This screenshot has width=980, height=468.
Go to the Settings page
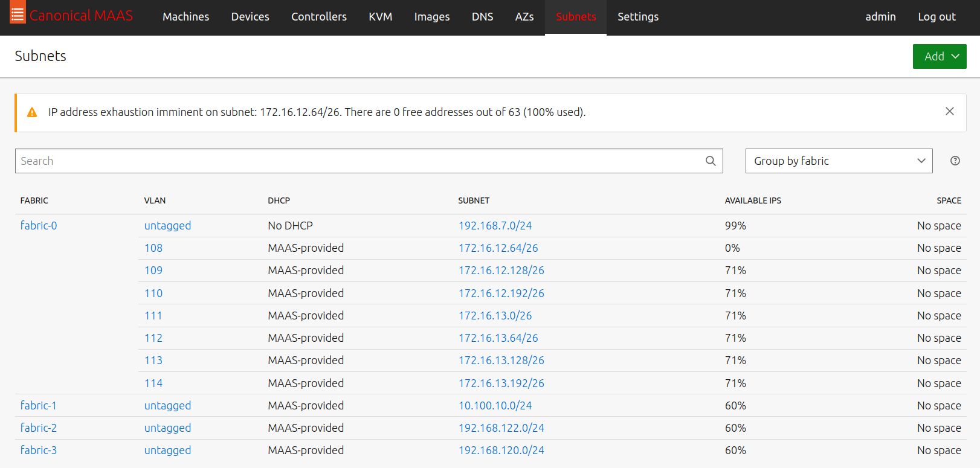click(637, 17)
